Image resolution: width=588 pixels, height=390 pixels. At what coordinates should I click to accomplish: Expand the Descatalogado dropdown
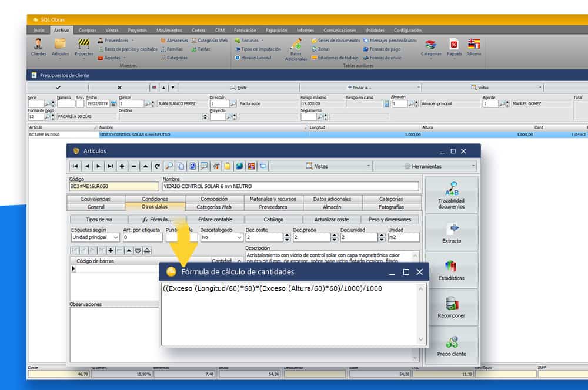(x=239, y=238)
